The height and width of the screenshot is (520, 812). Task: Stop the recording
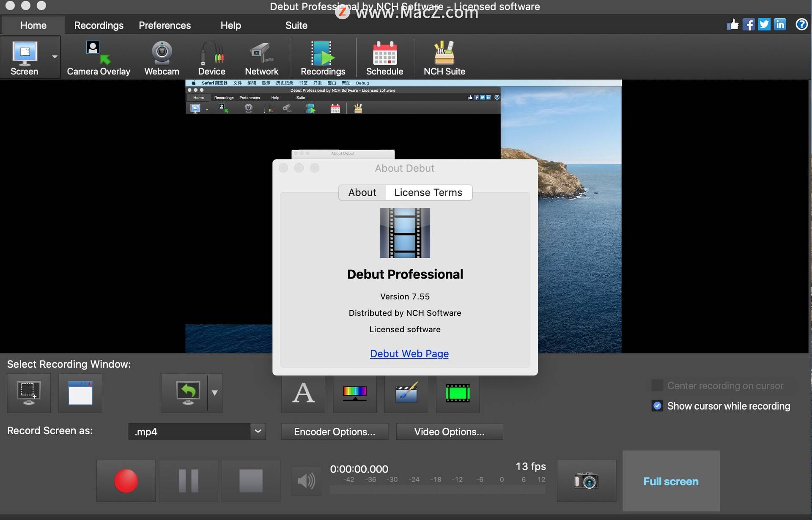point(251,481)
